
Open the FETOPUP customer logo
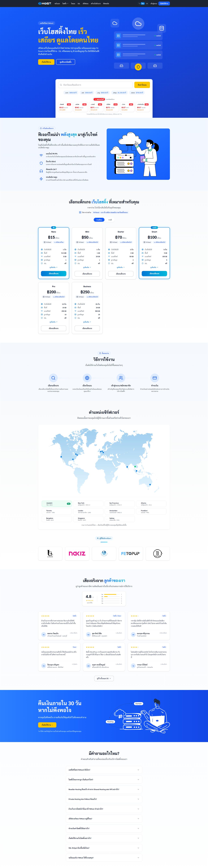[x=131, y=553]
